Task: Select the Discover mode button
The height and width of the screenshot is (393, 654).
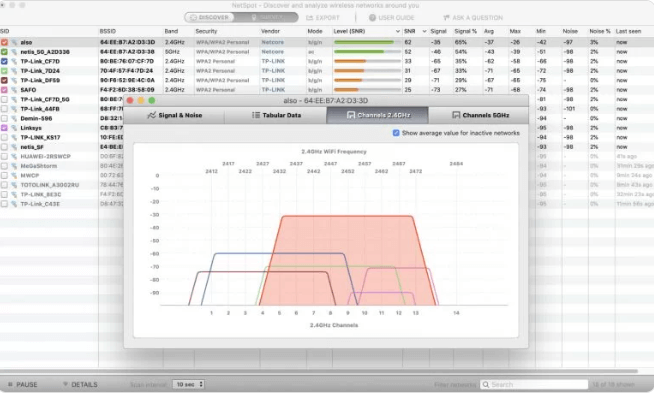Action: [210, 18]
